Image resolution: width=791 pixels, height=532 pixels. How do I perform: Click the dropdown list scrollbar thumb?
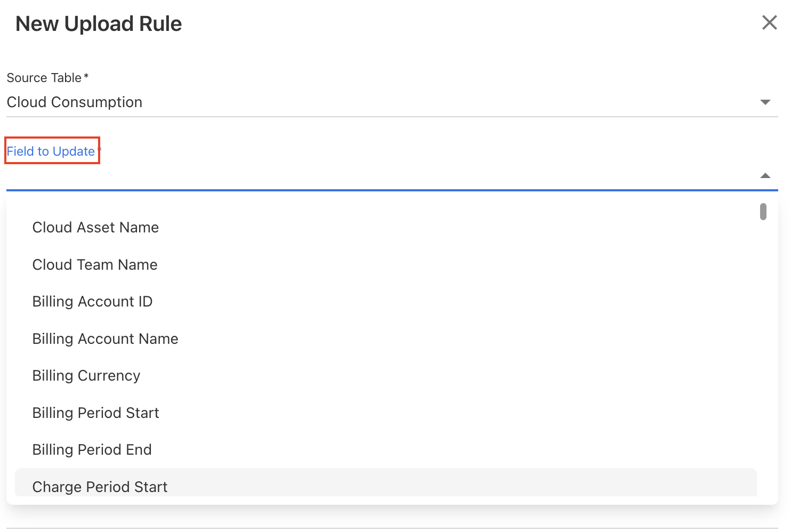pos(763,212)
